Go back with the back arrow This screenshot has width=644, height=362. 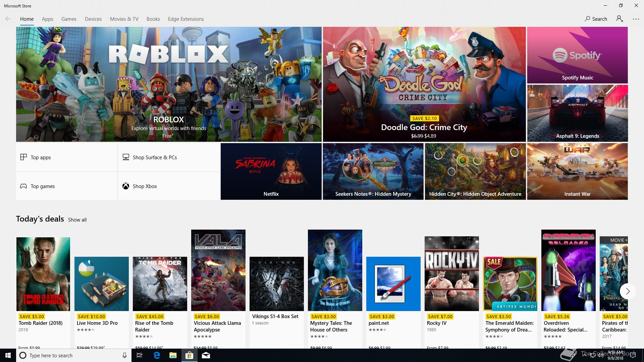point(8,19)
